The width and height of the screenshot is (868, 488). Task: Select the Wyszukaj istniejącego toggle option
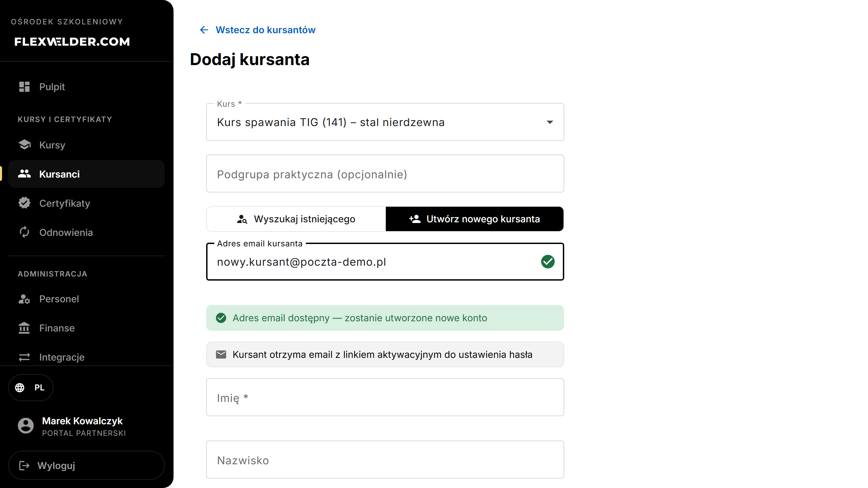(x=296, y=219)
